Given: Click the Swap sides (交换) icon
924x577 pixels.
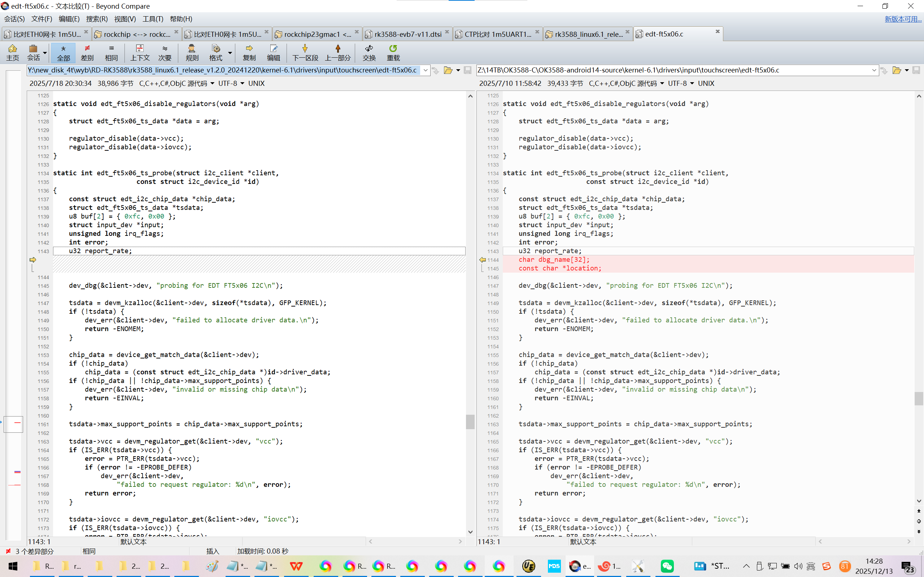Looking at the screenshot, I should [x=369, y=52].
